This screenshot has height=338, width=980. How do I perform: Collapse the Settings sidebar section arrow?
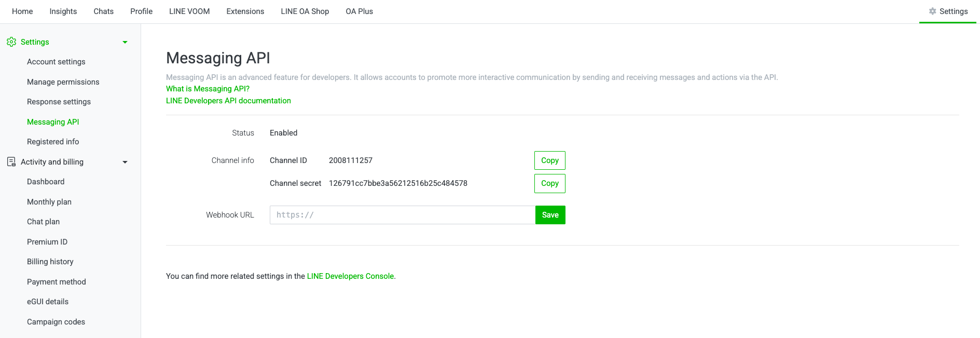coord(125,42)
